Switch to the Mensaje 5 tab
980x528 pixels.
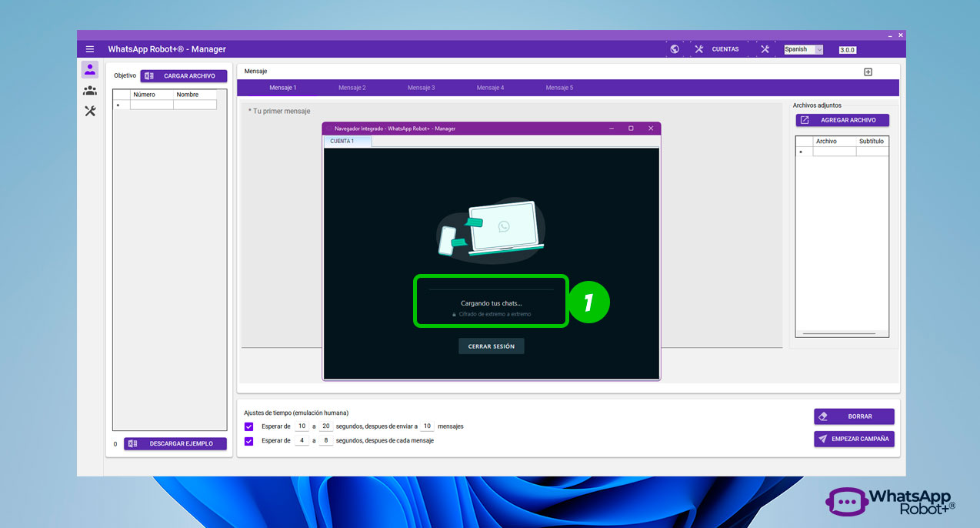pos(559,88)
